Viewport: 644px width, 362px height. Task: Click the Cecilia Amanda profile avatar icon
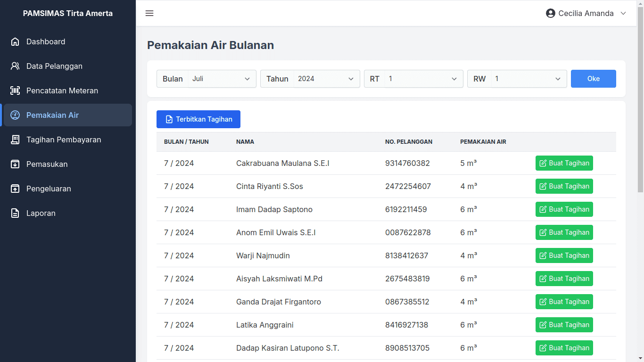550,13
